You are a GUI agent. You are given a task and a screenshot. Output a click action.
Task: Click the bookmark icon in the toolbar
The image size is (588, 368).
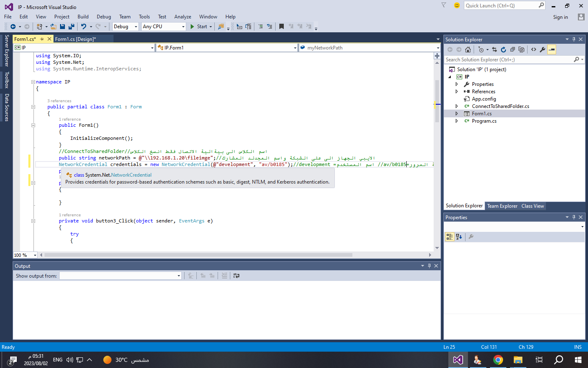click(x=281, y=27)
